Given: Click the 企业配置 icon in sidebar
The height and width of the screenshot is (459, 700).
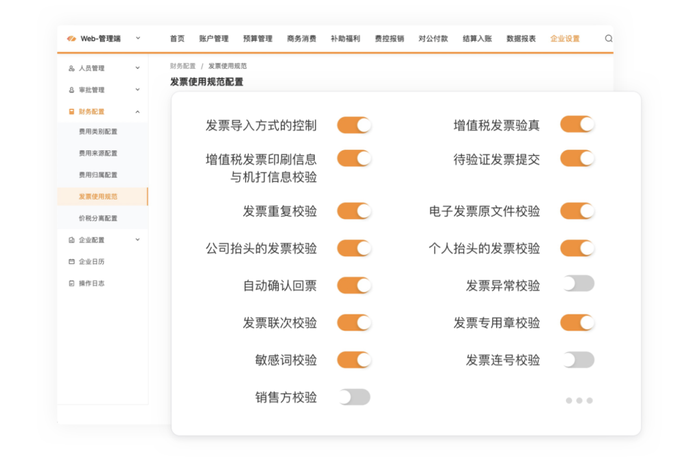Looking at the screenshot, I should tap(71, 240).
